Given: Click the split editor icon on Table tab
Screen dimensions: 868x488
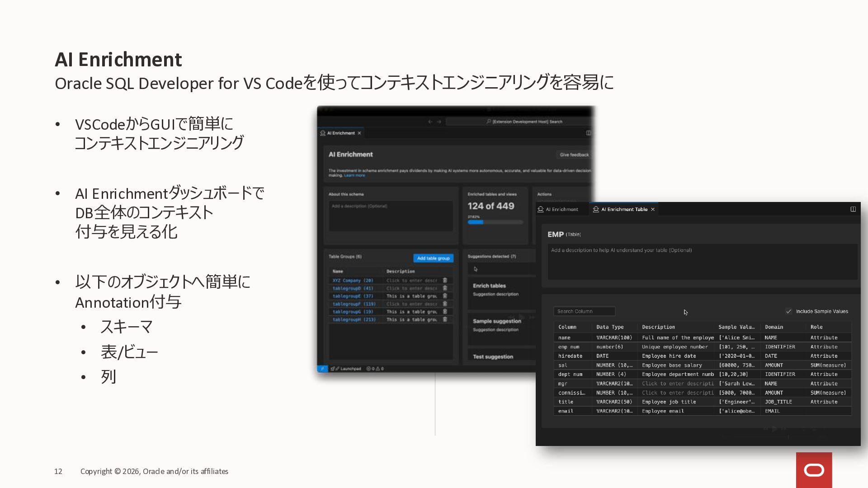Looking at the screenshot, I should pyautogui.click(x=853, y=209).
